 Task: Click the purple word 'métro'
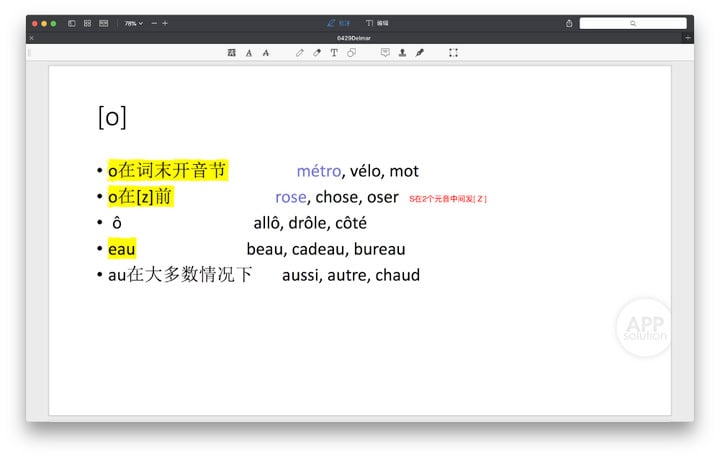[x=319, y=171]
